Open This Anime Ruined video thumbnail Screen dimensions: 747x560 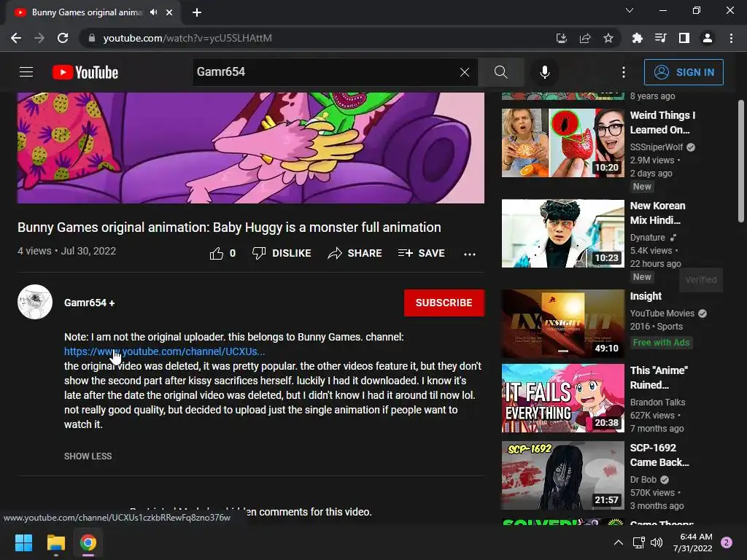click(x=562, y=398)
